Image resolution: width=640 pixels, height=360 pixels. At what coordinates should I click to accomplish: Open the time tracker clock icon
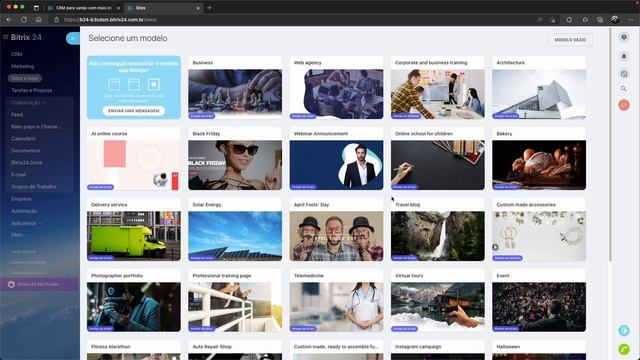(624, 74)
